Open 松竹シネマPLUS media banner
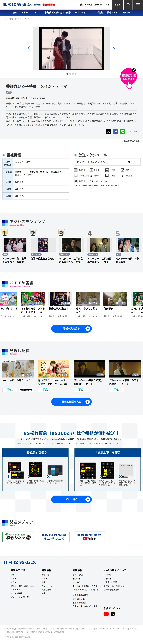Viewport: 143px width, 644px height. [18, 537]
